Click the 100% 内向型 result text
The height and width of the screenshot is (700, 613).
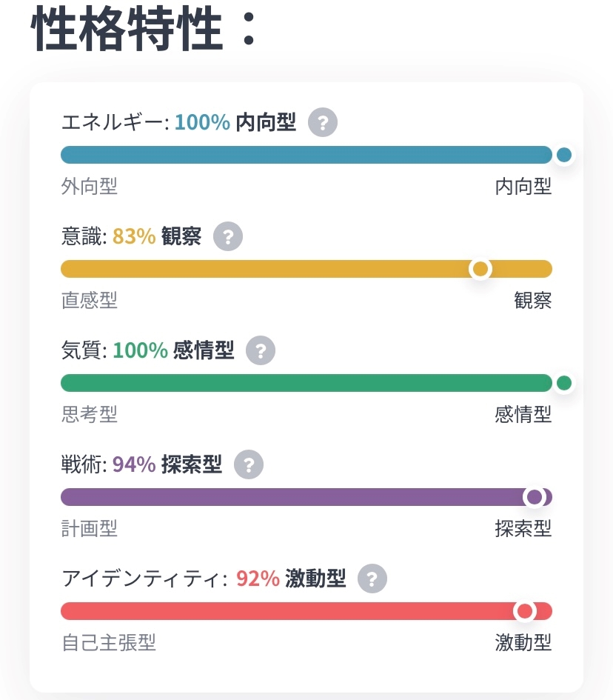click(235, 122)
